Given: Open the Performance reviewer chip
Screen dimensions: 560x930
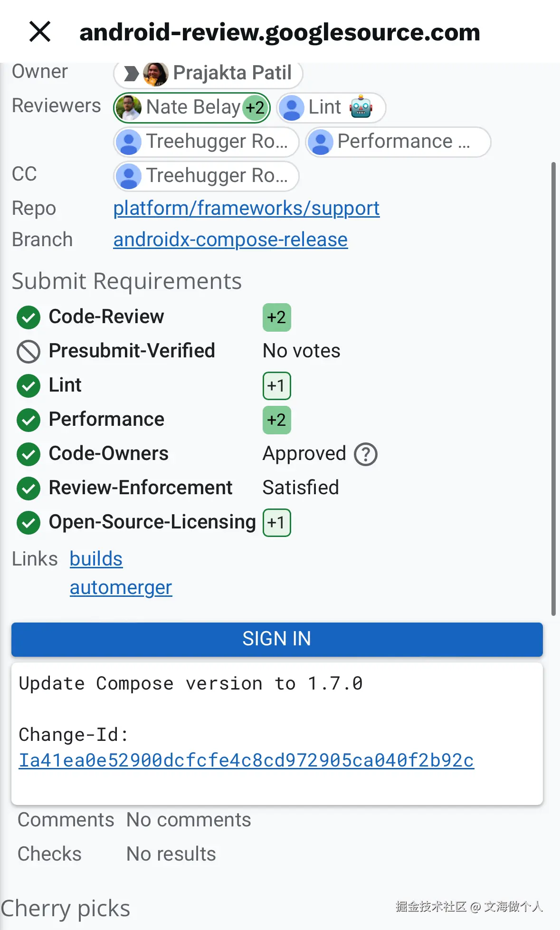Looking at the screenshot, I should pos(398,142).
